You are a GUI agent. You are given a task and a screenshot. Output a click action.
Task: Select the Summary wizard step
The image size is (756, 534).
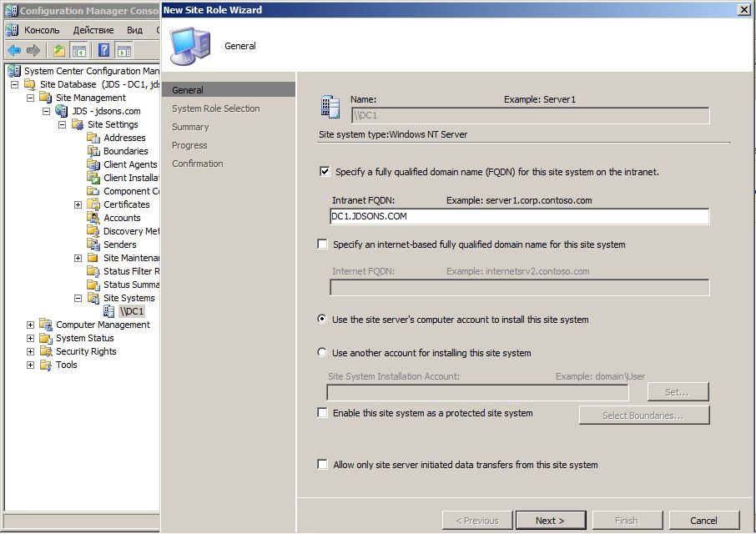190,127
